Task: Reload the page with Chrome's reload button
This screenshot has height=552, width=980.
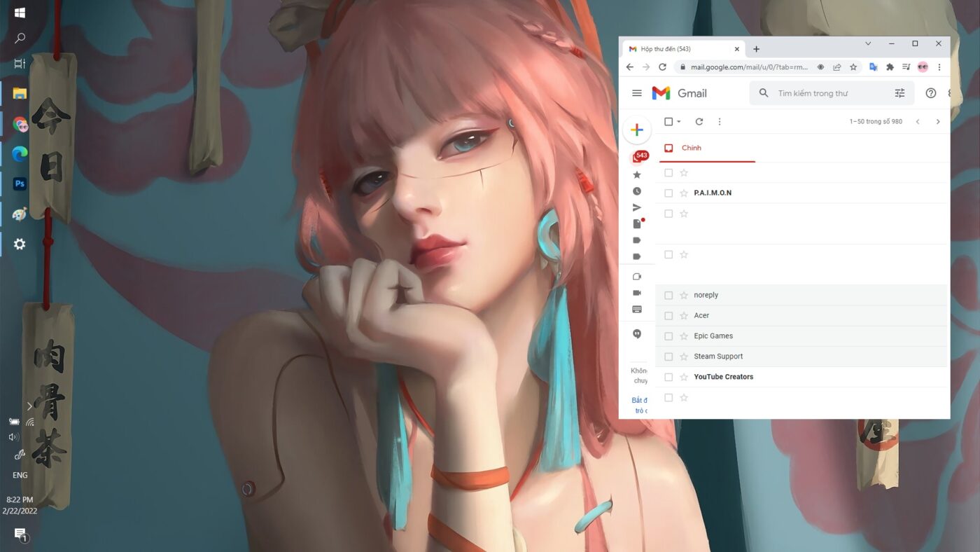Action: (x=662, y=67)
